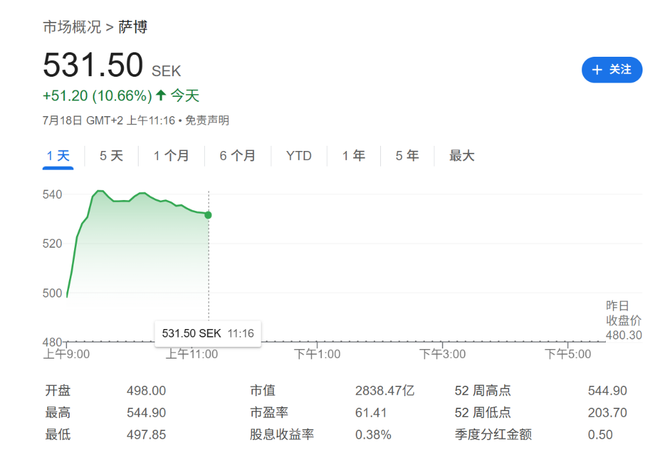This screenshot has height=460, width=660.
Task: Click the 萨博 stock name
Action: pyautogui.click(x=132, y=26)
